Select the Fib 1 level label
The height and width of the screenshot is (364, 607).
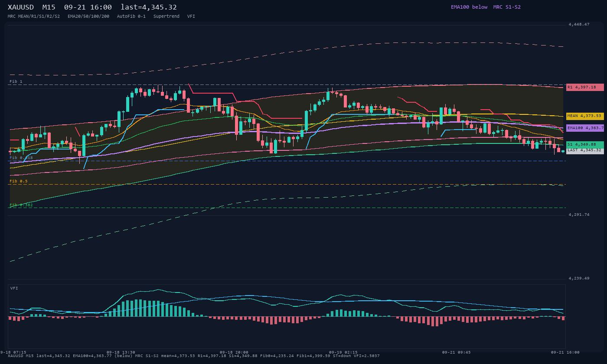point(16,81)
